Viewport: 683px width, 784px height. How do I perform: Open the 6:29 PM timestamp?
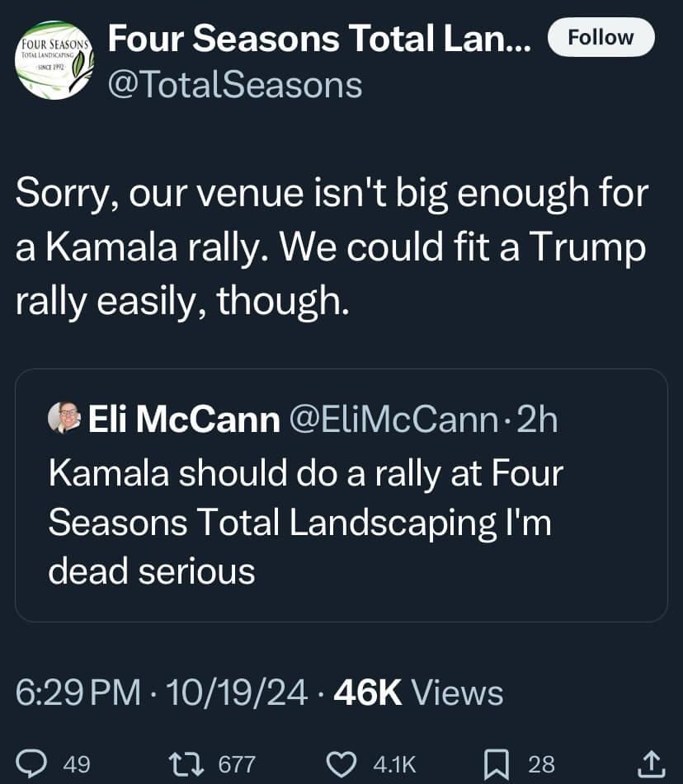78,692
